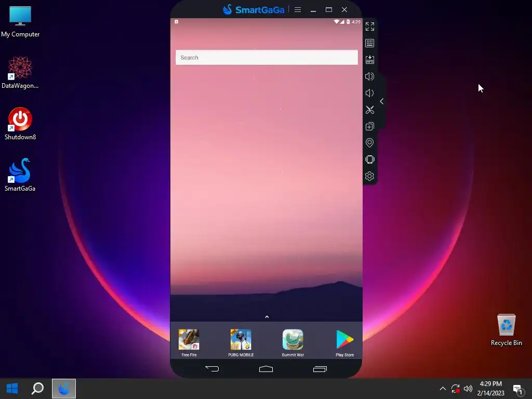Tap the Android recent apps button

tap(320, 369)
